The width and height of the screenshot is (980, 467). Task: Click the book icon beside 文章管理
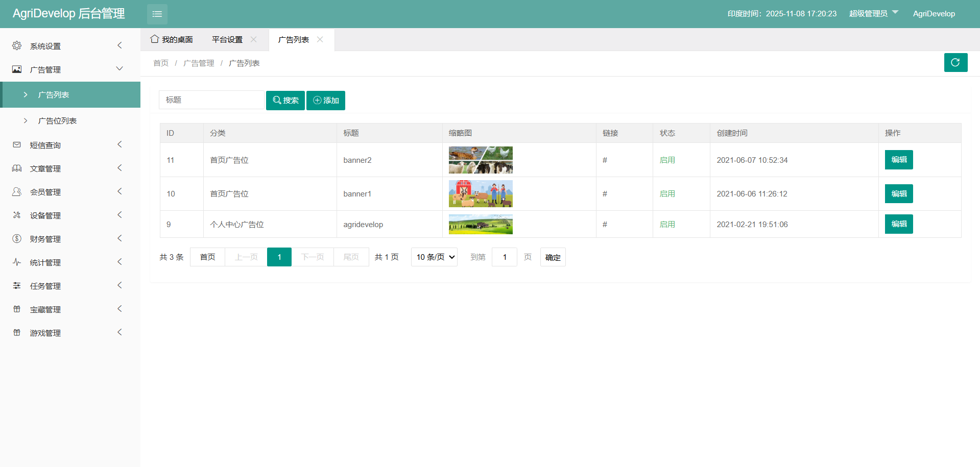17,168
